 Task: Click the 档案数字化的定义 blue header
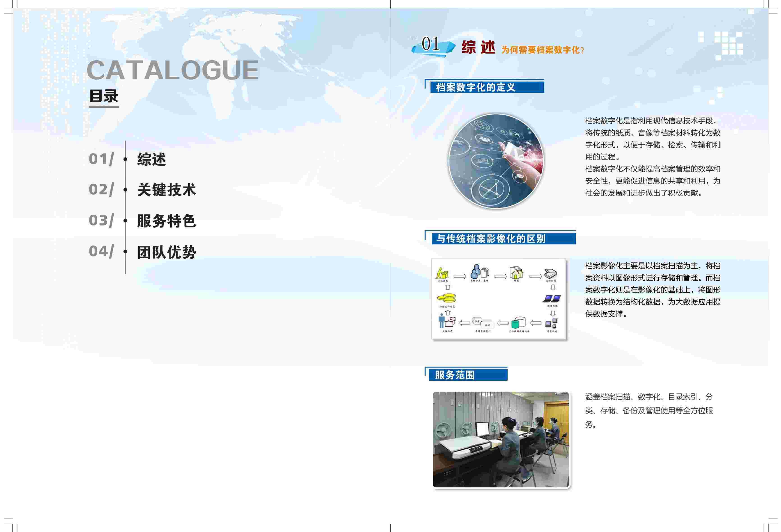pyautogui.click(x=487, y=87)
